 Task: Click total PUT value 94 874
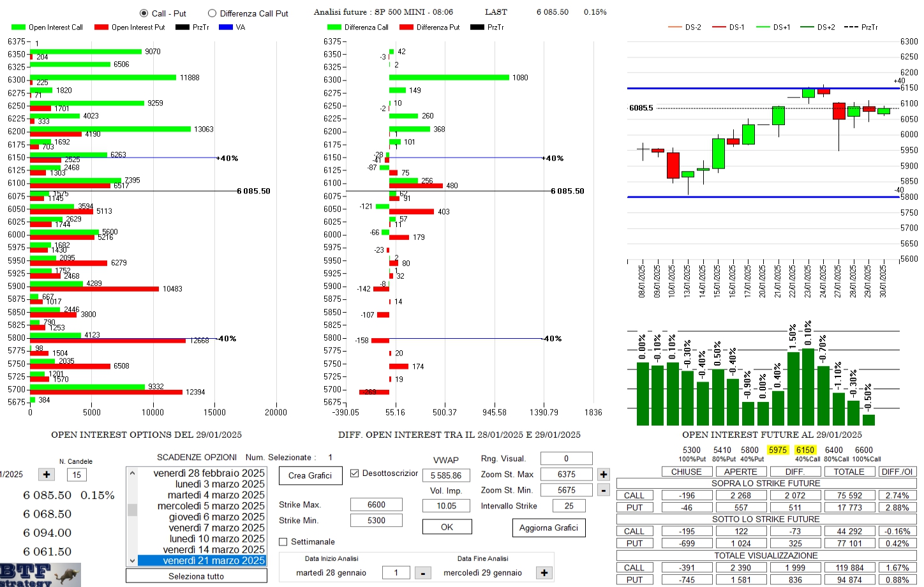(849, 579)
